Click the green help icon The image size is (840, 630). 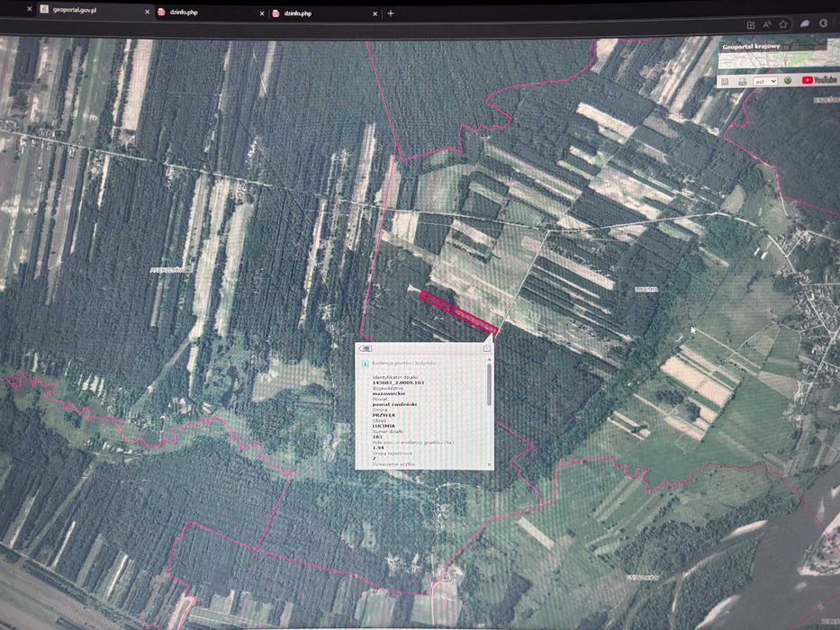[x=788, y=81]
